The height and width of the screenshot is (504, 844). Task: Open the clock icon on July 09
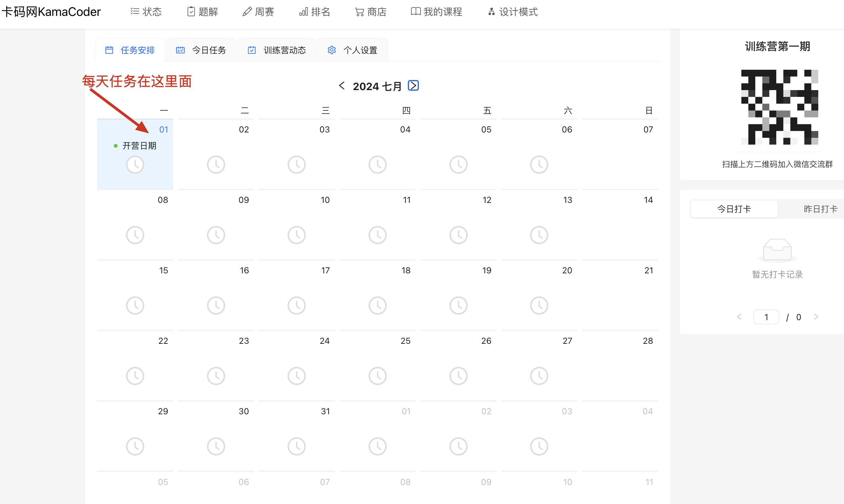pos(216,235)
